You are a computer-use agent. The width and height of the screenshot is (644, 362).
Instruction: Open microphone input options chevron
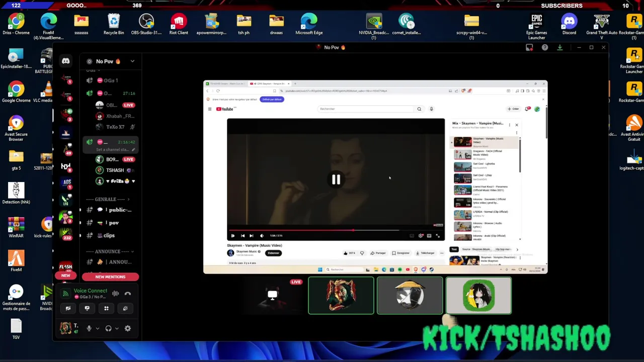click(98, 328)
